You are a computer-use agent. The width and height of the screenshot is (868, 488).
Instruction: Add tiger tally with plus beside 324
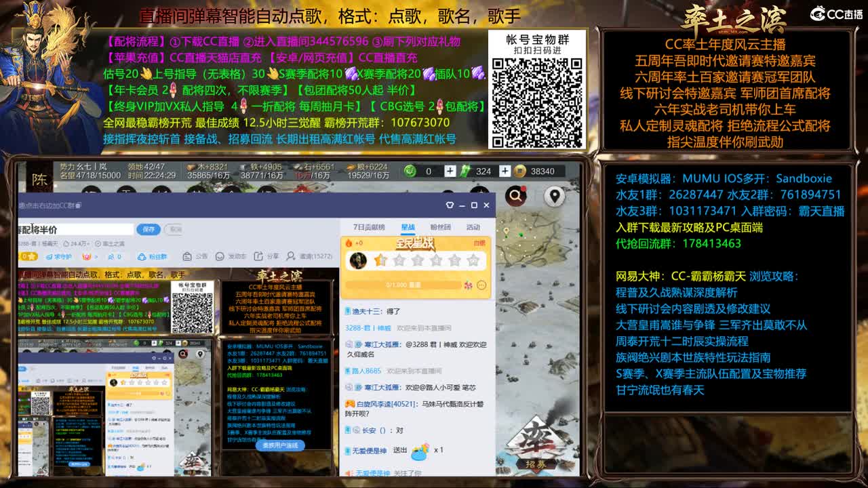tap(505, 171)
